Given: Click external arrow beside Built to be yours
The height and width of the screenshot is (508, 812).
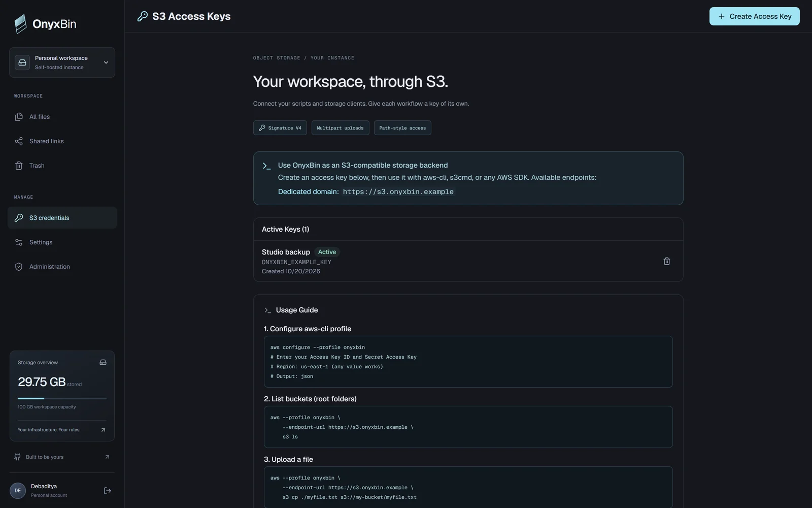Looking at the screenshot, I should click(x=107, y=457).
